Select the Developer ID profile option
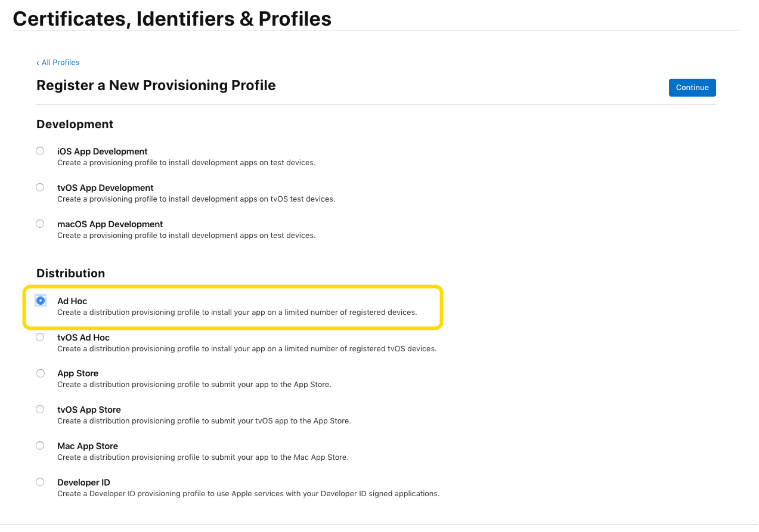Viewport: 759px width, 532px height. 39,481
